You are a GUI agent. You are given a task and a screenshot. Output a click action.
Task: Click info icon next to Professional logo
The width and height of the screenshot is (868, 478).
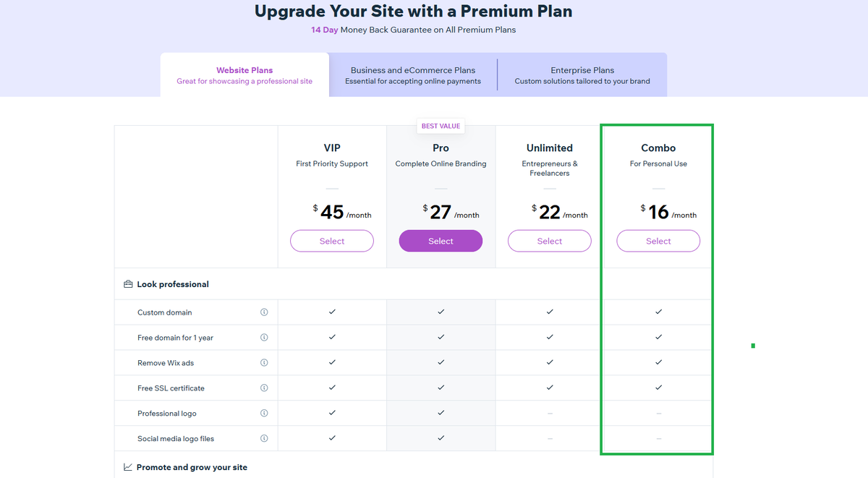264,414
